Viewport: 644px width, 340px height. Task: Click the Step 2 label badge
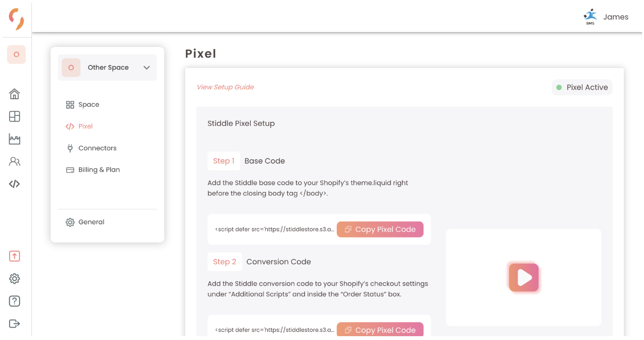click(225, 261)
